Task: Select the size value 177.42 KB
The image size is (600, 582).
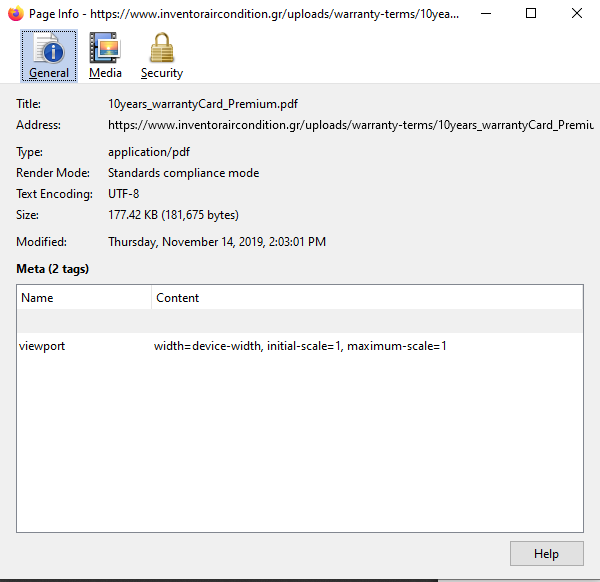Action: click(173, 215)
